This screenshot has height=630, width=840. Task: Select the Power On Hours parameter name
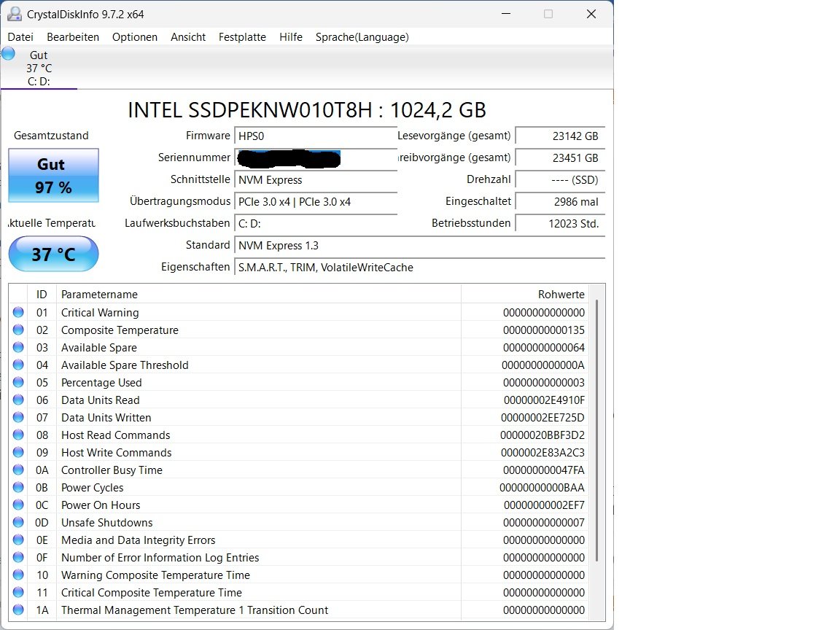[x=101, y=505]
